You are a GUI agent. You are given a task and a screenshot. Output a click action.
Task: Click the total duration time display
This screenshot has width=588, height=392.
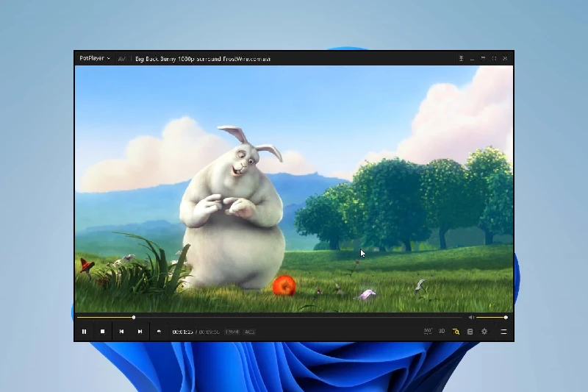(209, 332)
